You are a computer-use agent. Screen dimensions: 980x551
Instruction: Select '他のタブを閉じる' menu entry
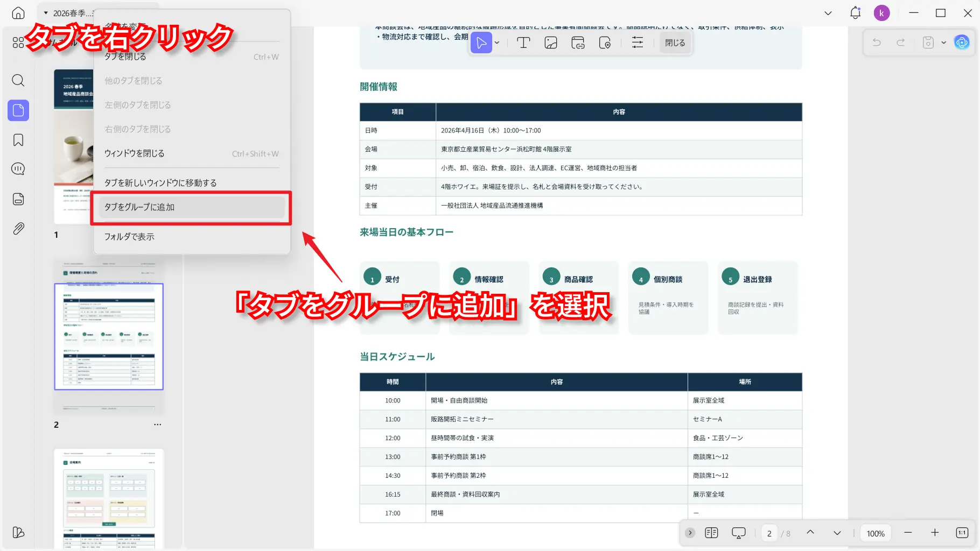[192, 81]
